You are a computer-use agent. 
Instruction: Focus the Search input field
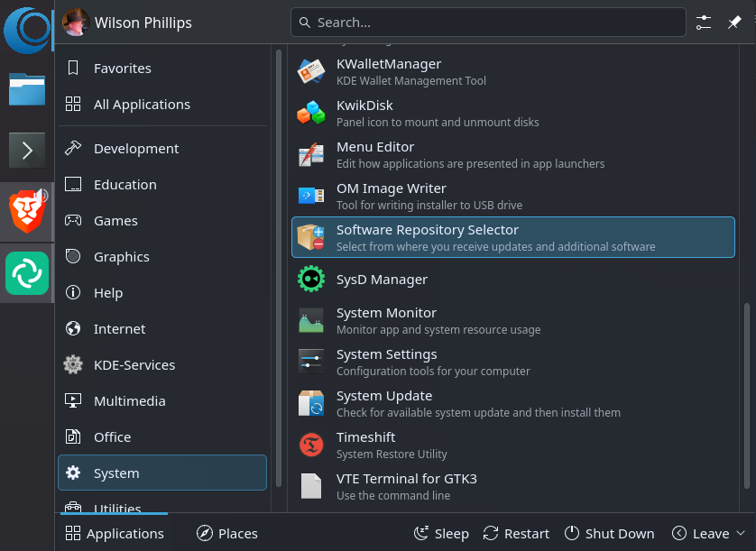(492, 23)
